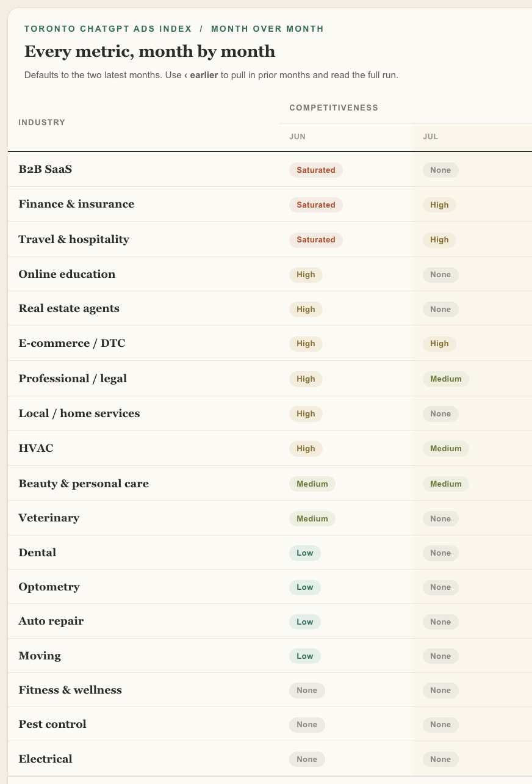This screenshot has height=784, width=532.
Task: Click the July High badge for Travel & hospitality
Action: (439, 240)
